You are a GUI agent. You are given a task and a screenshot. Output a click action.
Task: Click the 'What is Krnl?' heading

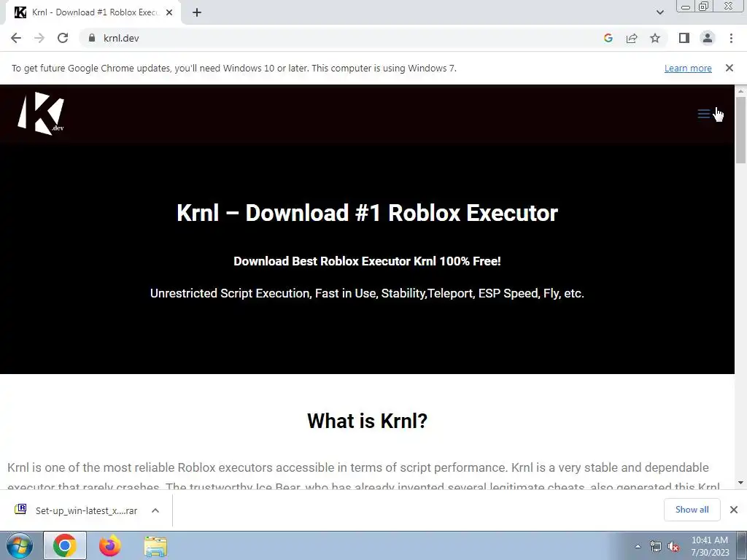tap(368, 421)
